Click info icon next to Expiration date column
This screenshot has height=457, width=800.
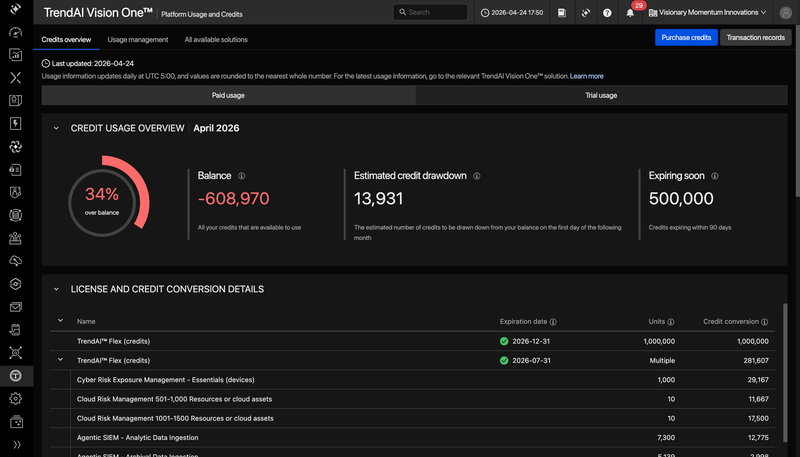click(x=553, y=322)
